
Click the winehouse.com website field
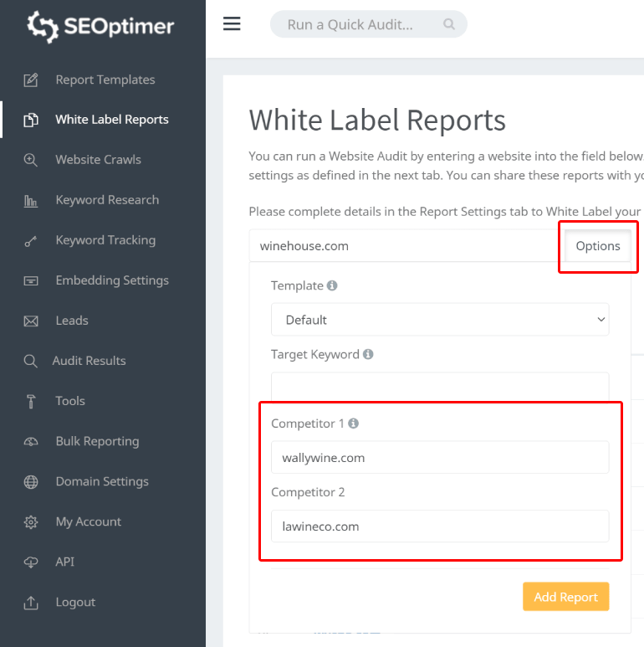[406, 246]
